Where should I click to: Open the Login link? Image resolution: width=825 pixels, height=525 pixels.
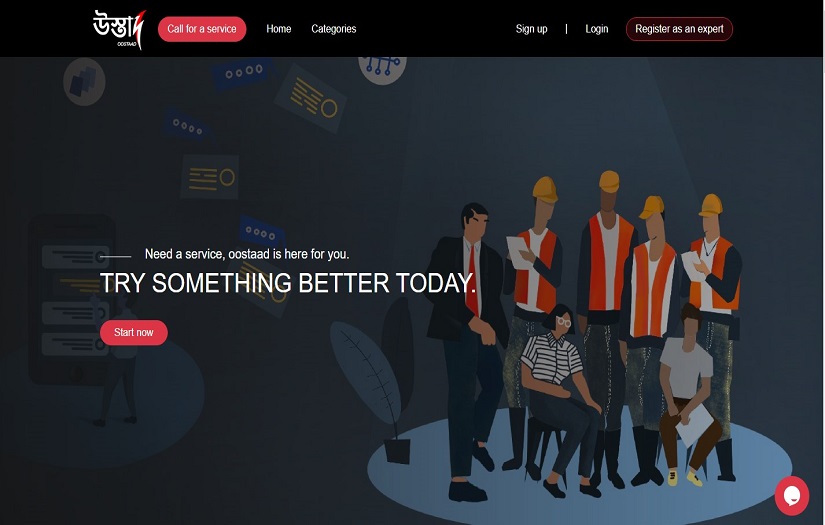tap(597, 29)
